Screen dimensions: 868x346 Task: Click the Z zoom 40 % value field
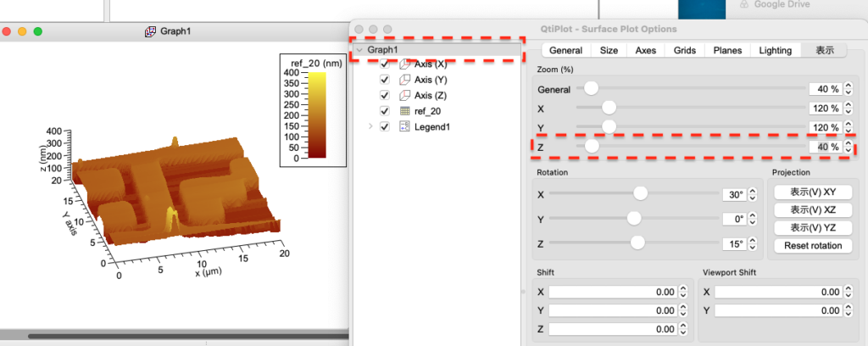[826, 148]
